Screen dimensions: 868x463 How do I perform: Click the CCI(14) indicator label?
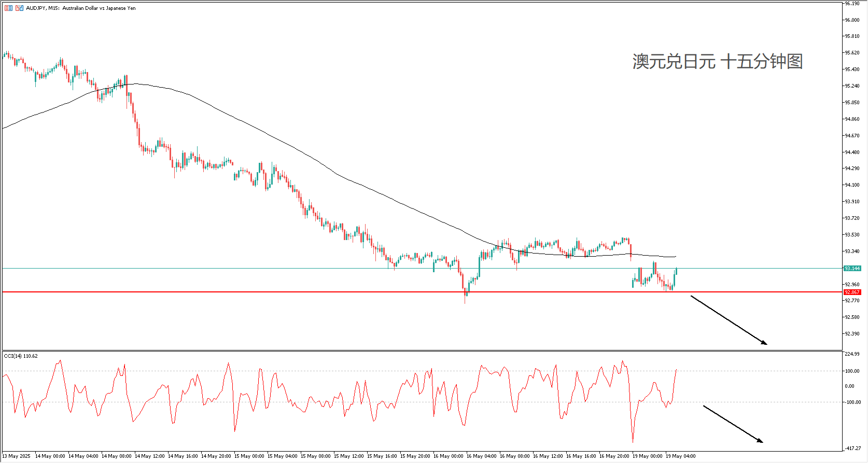coord(21,356)
